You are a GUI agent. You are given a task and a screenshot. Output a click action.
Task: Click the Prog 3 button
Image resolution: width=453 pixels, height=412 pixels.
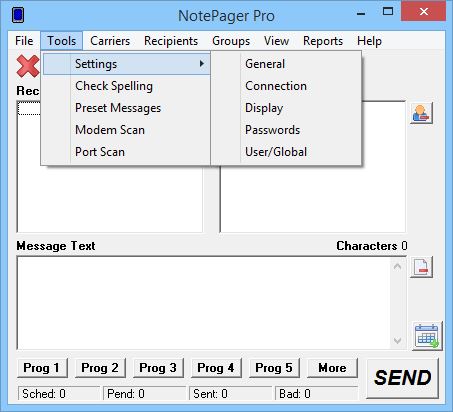(x=158, y=368)
